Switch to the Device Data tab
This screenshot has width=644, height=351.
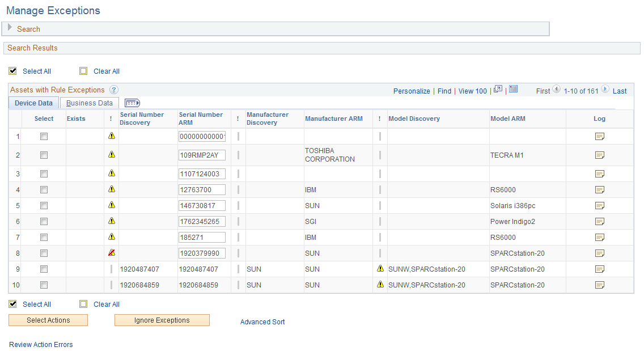(33, 103)
